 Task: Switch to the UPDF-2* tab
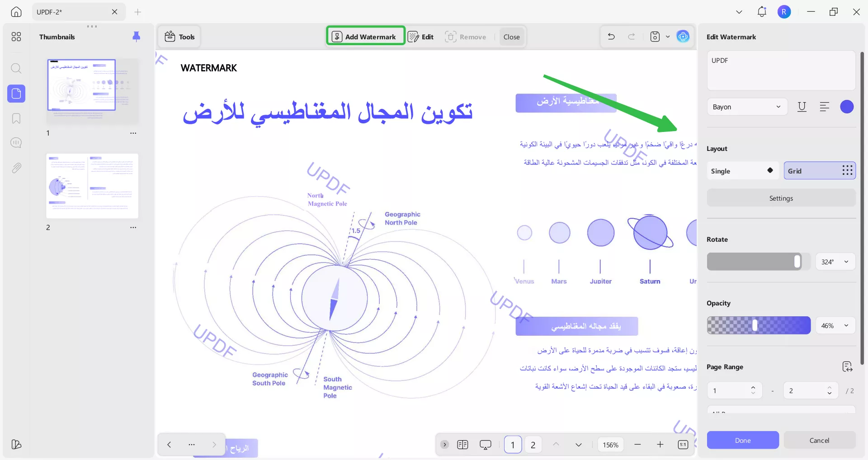click(x=78, y=12)
